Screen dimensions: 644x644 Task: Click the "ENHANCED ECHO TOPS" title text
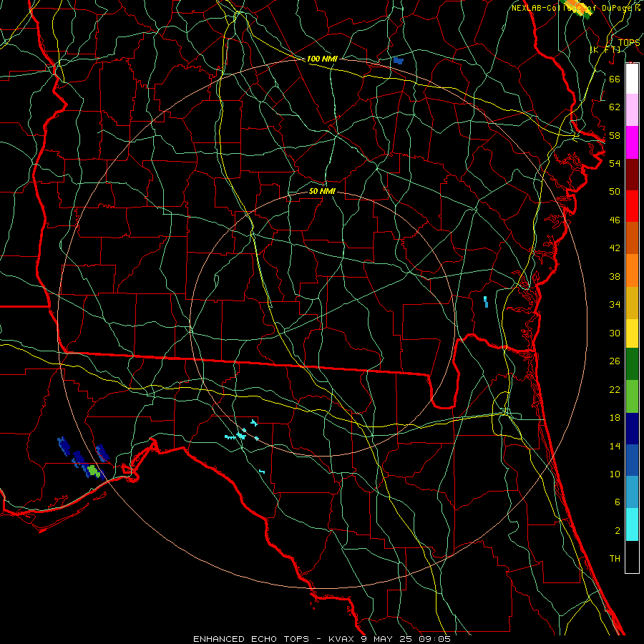251,639
